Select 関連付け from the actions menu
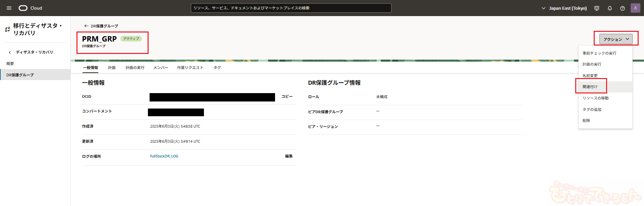Screen dimensions: 644x206 [590, 87]
